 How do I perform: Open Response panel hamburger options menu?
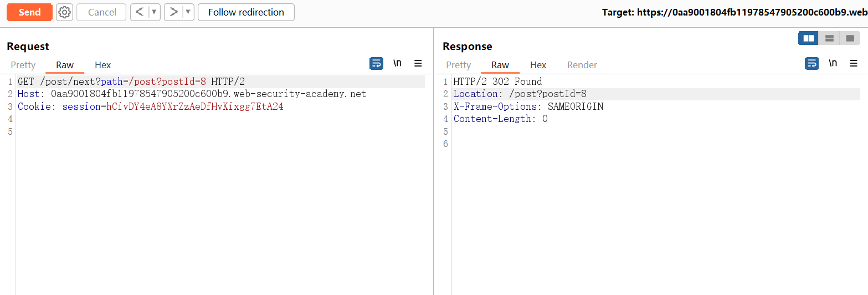pyautogui.click(x=854, y=63)
